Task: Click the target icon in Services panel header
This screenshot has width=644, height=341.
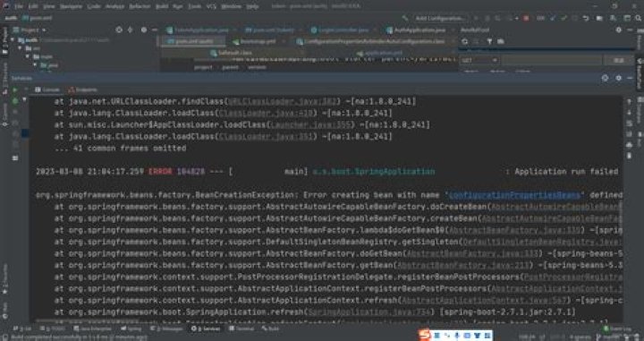Action: pyautogui.click(x=605, y=78)
